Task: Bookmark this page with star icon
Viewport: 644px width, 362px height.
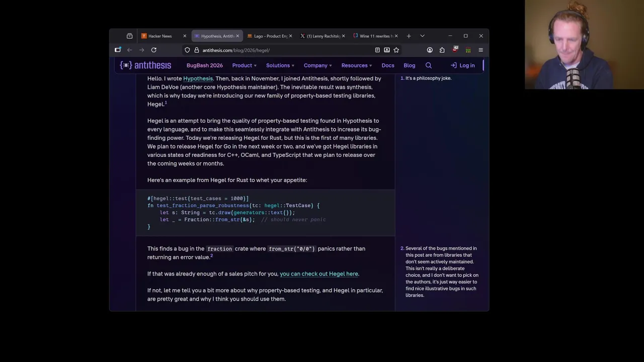Action: tap(396, 50)
